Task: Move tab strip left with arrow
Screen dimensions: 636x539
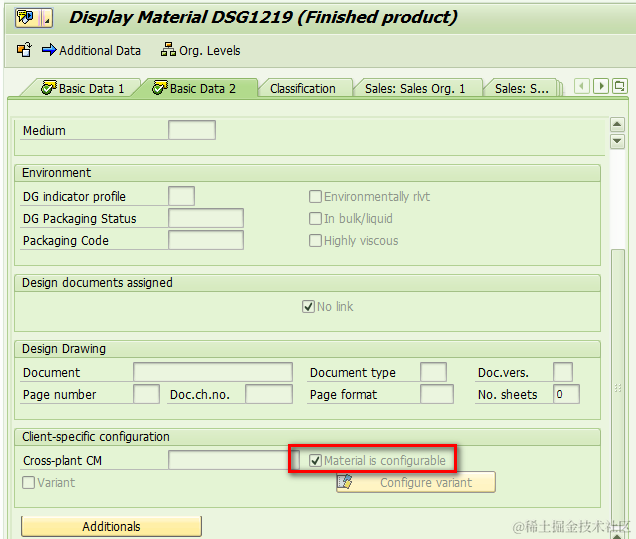Action: click(x=582, y=86)
